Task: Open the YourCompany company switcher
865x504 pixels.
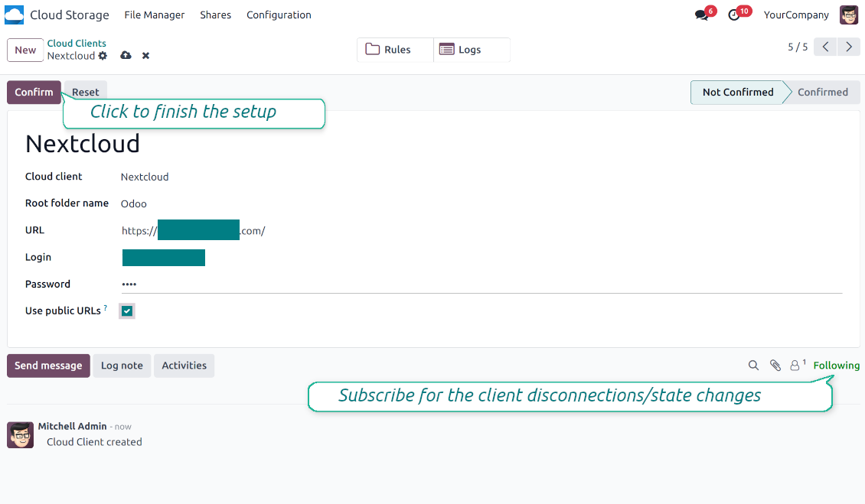Action: click(x=796, y=15)
